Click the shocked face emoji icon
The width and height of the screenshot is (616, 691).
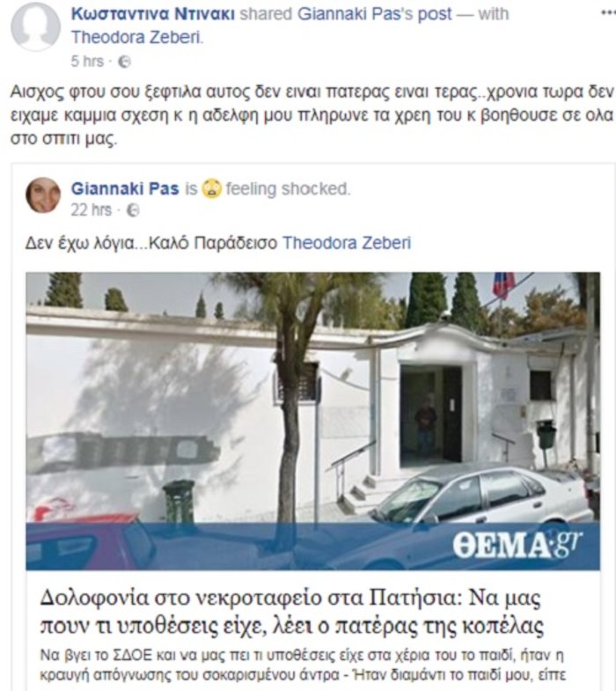pos(211,189)
